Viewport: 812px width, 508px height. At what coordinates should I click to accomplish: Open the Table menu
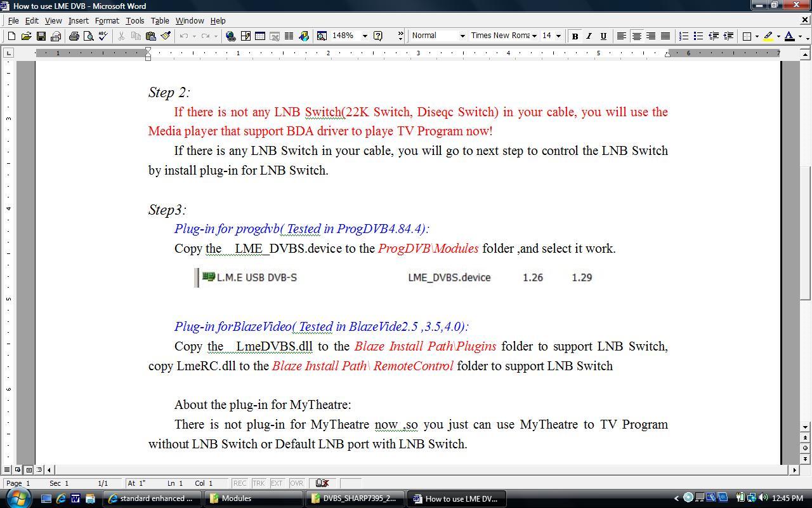click(x=159, y=20)
